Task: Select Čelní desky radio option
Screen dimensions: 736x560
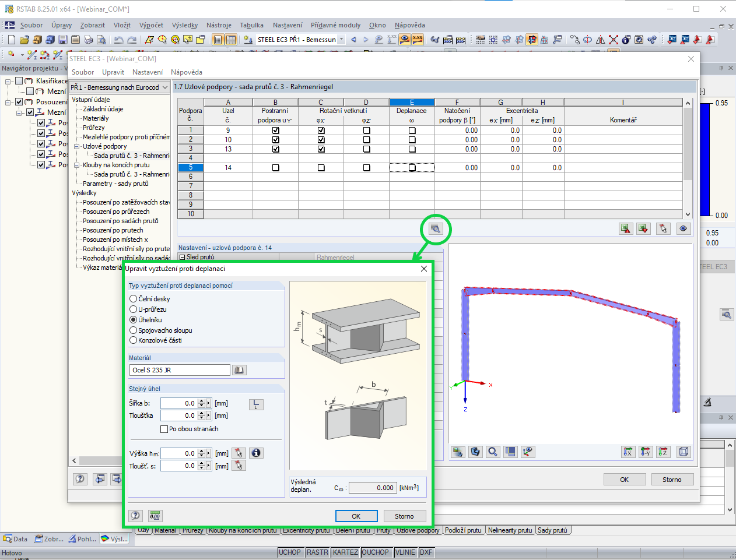Action: [x=133, y=299]
